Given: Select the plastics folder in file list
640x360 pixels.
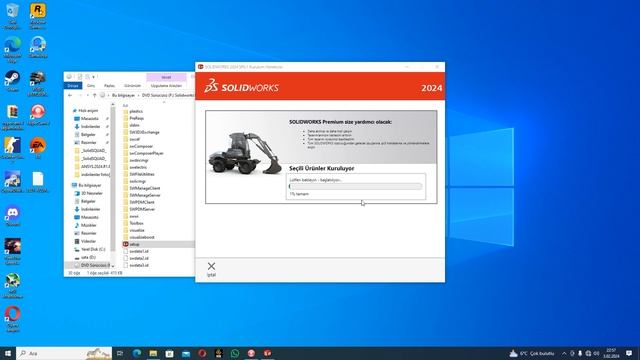Looking at the screenshot, I should pos(136,111).
